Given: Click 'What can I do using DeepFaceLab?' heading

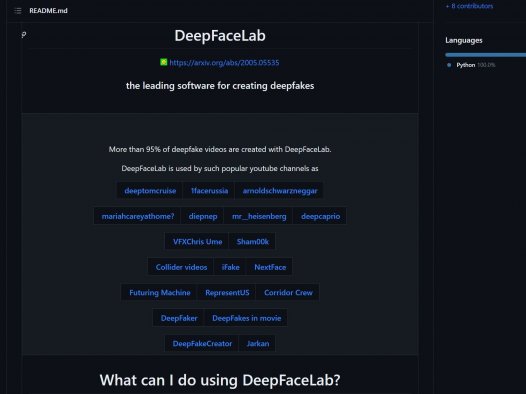Looking at the screenshot, I should pos(220,380).
